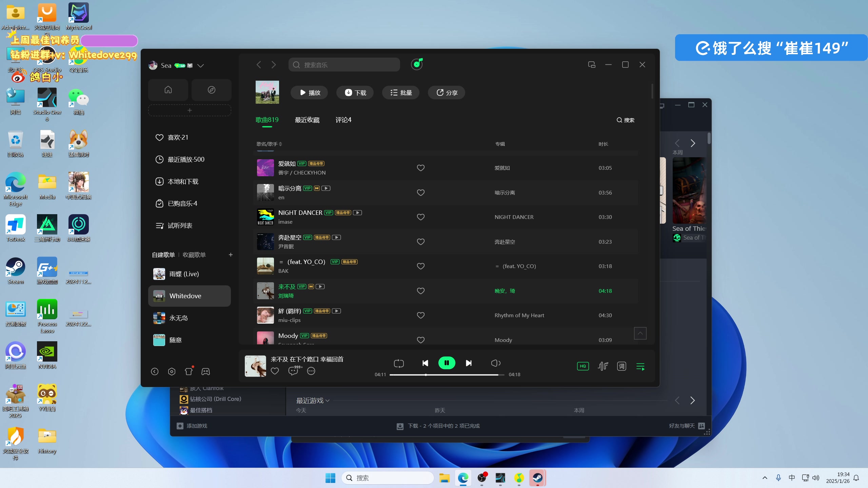The height and width of the screenshot is (488, 868).
Task: Skip to the next track
Action: coord(469,363)
